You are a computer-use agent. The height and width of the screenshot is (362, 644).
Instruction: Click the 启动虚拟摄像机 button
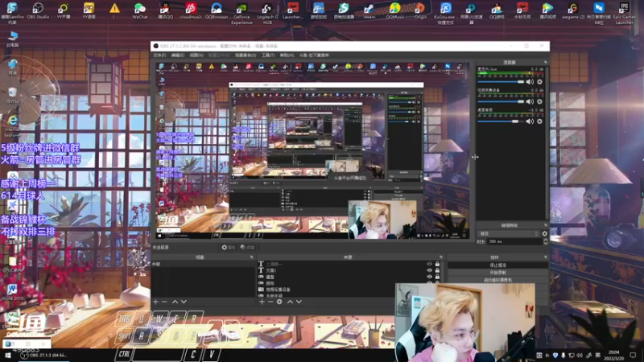coord(497,280)
